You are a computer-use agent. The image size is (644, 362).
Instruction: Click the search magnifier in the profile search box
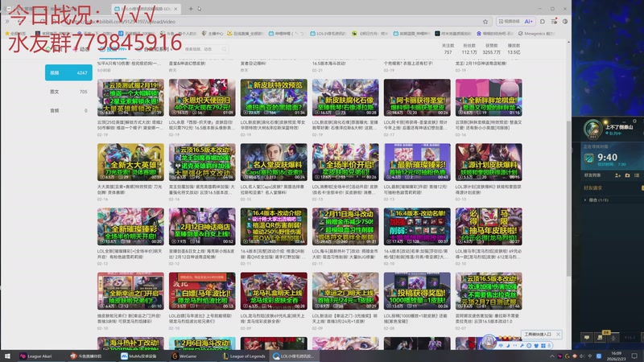[225, 49]
